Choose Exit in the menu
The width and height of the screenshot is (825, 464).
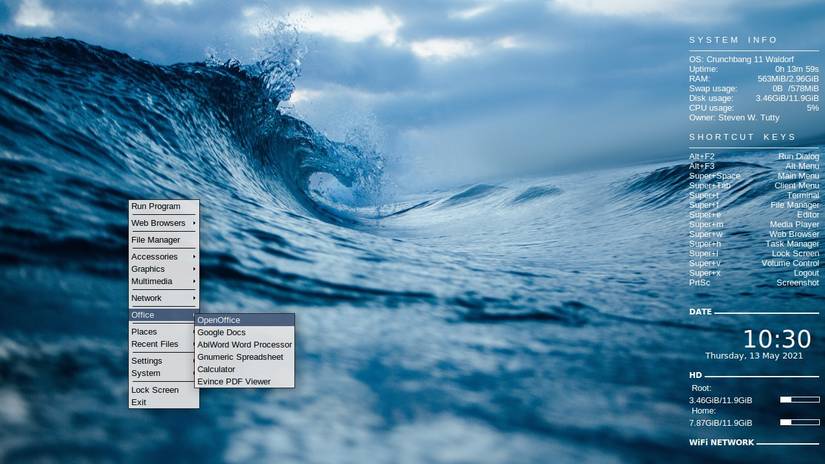(x=164, y=402)
